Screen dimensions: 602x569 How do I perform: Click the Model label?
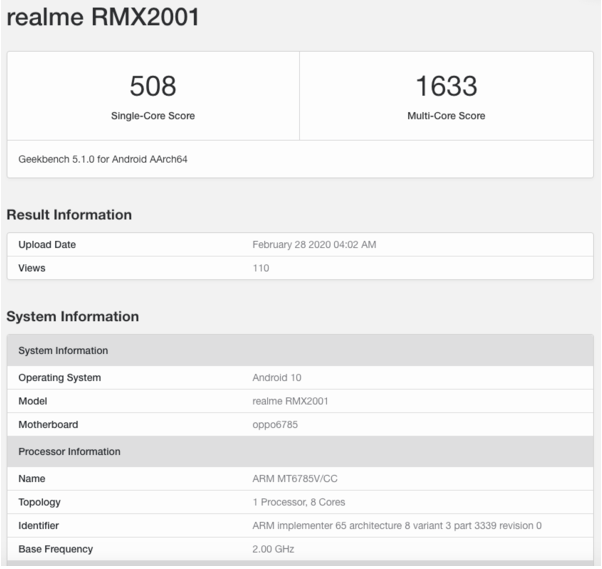click(x=33, y=401)
